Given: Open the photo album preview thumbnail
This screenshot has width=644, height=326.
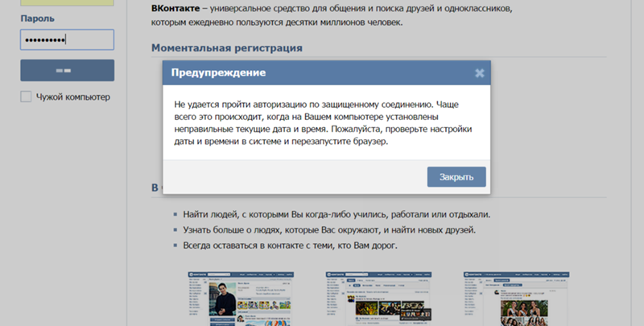Looking at the screenshot, I should (516, 299).
